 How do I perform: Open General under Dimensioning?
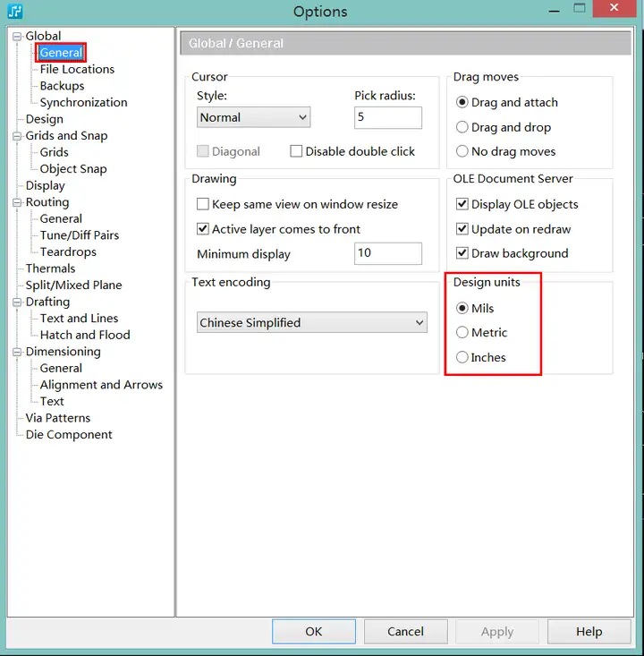pyautogui.click(x=61, y=368)
